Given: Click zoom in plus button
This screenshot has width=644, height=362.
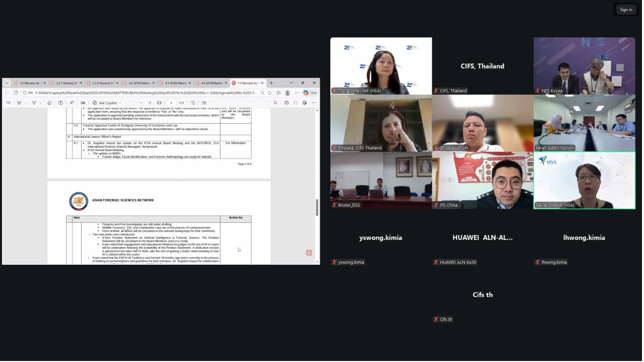Looking at the screenshot, I should tap(150, 103).
